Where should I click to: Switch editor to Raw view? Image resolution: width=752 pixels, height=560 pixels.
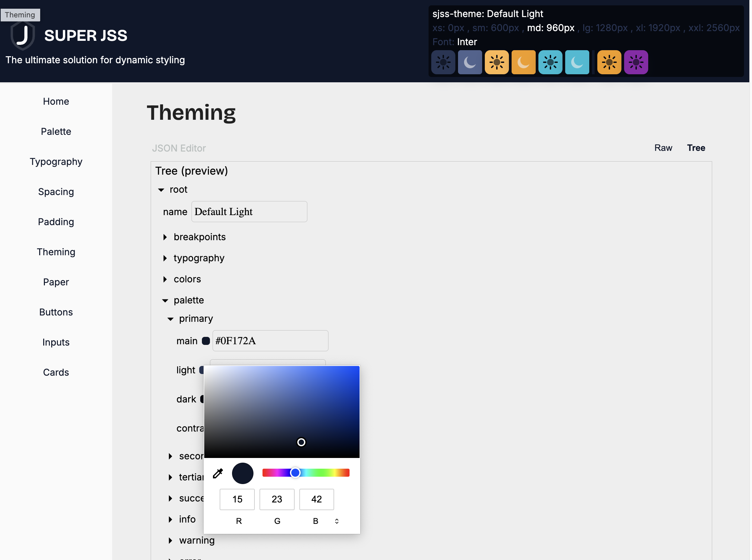(x=663, y=148)
